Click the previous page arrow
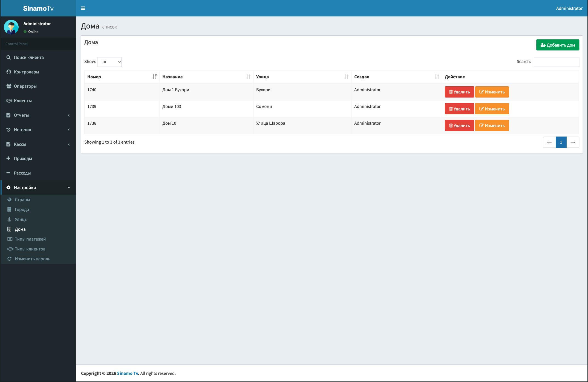The image size is (588, 382). (x=549, y=142)
